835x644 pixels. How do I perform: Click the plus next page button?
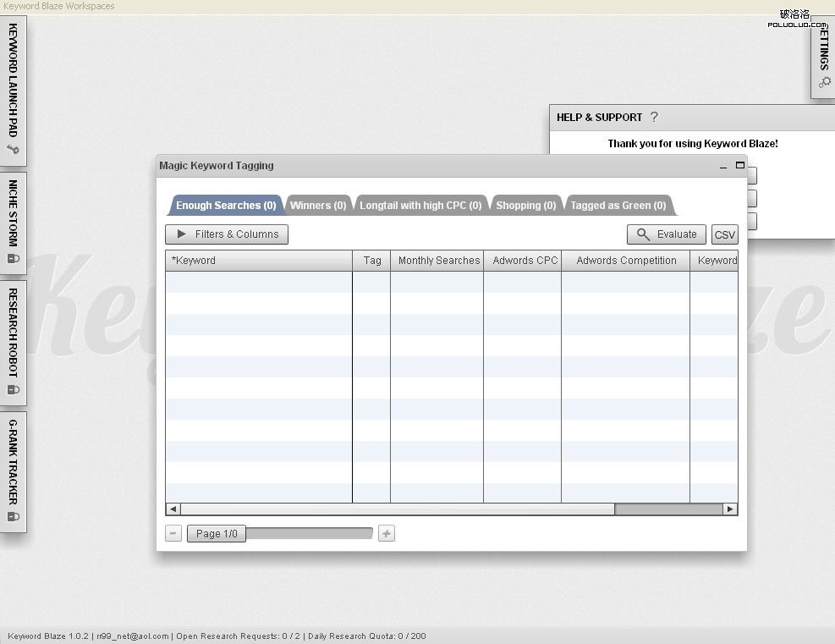click(387, 533)
